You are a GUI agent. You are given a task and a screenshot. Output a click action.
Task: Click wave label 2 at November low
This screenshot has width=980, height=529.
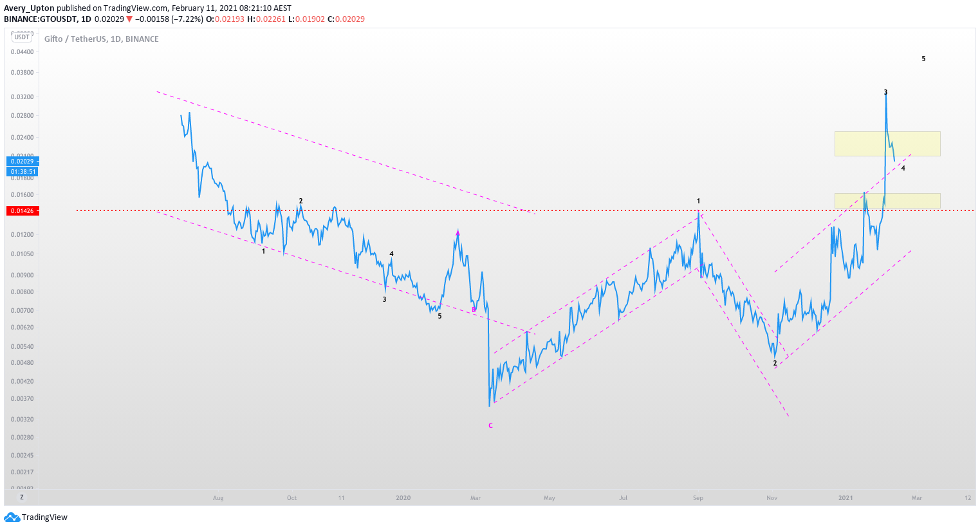coord(775,363)
